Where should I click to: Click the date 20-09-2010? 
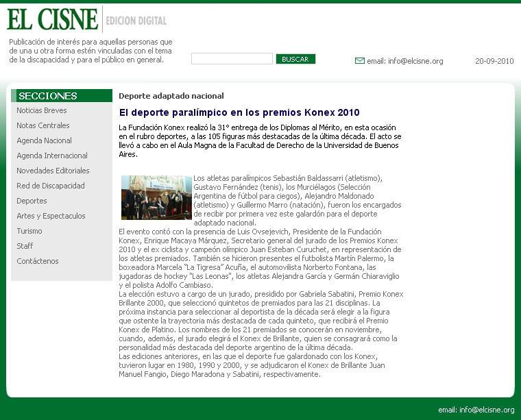coord(494,61)
